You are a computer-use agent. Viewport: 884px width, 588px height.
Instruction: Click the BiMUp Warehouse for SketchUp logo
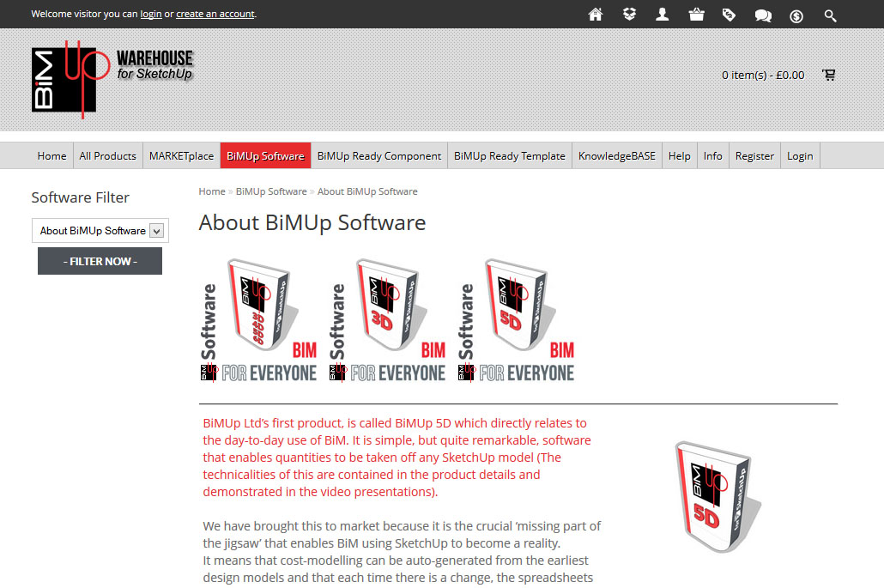[x=112, y=80]
